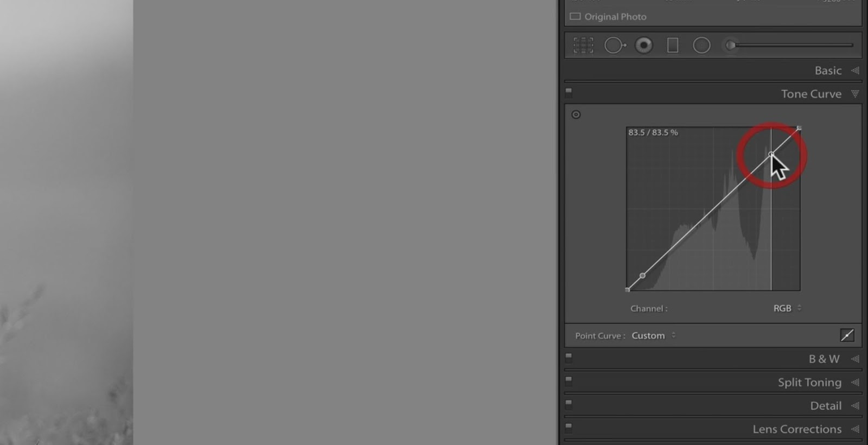
Task: Choose the Radial Filter tool
Action: 701,46
